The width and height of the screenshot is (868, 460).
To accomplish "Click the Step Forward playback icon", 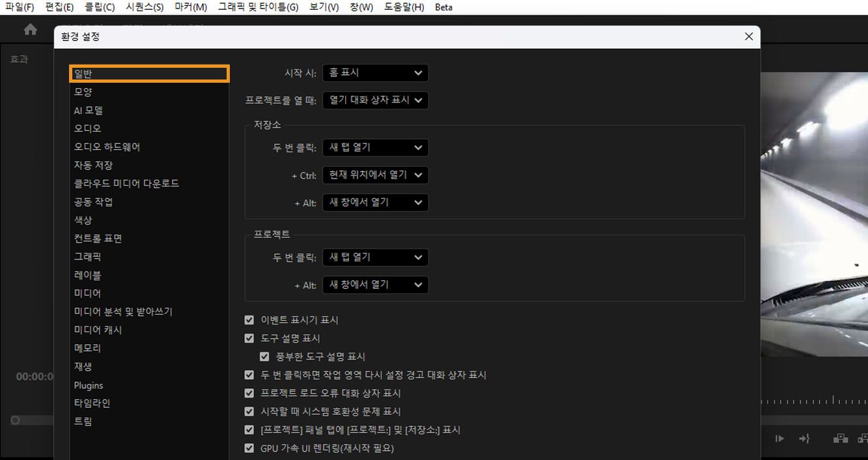I will coord(779,438).
